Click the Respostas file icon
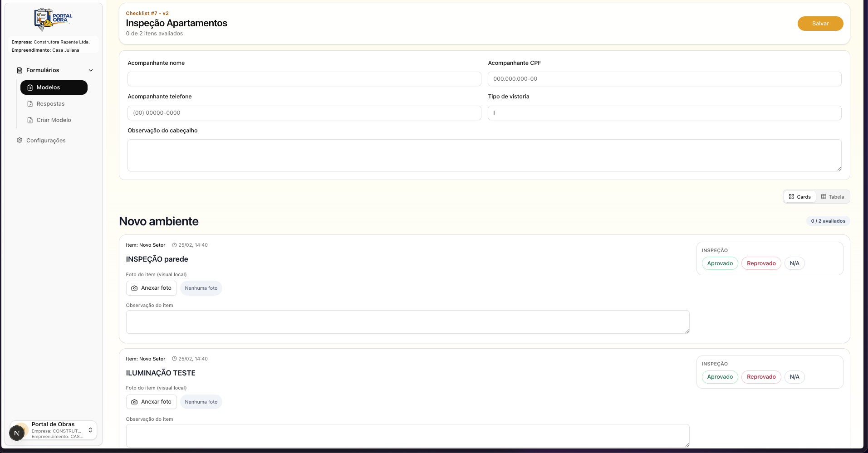The width and height of the screenshot is (868, 453). click(30, 104)
